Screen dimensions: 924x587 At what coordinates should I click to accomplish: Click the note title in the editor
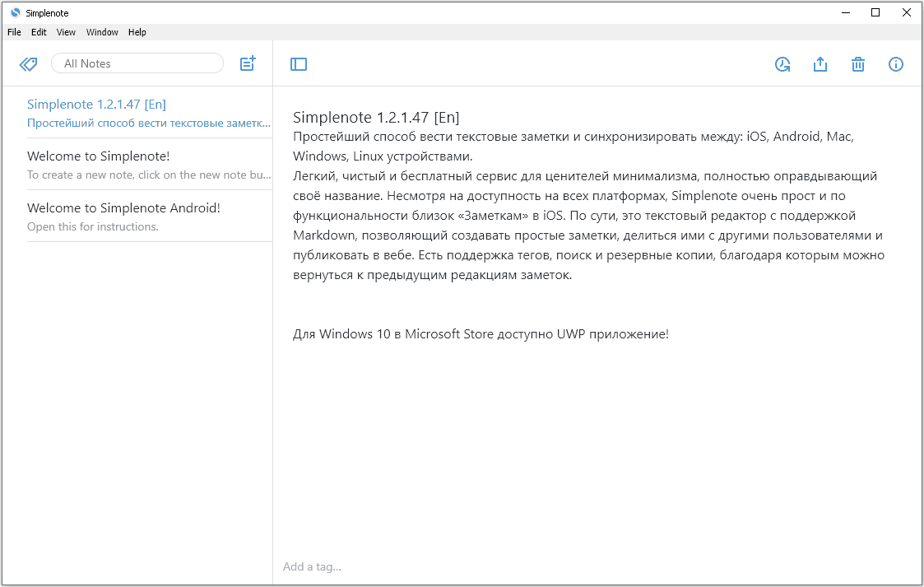click(x=376, y=117)
